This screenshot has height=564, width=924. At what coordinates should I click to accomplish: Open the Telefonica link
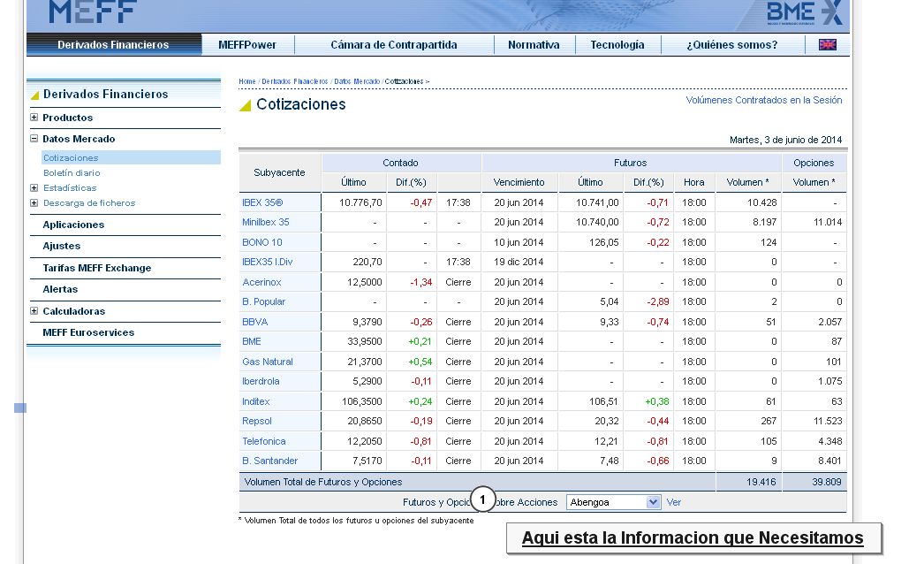(x=264, y=441)
